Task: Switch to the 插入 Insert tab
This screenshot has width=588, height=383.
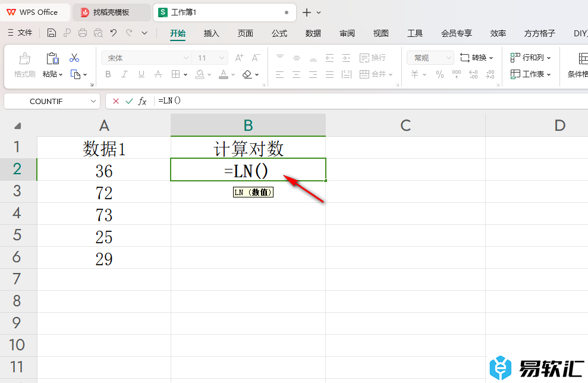Action: [212, 33]
